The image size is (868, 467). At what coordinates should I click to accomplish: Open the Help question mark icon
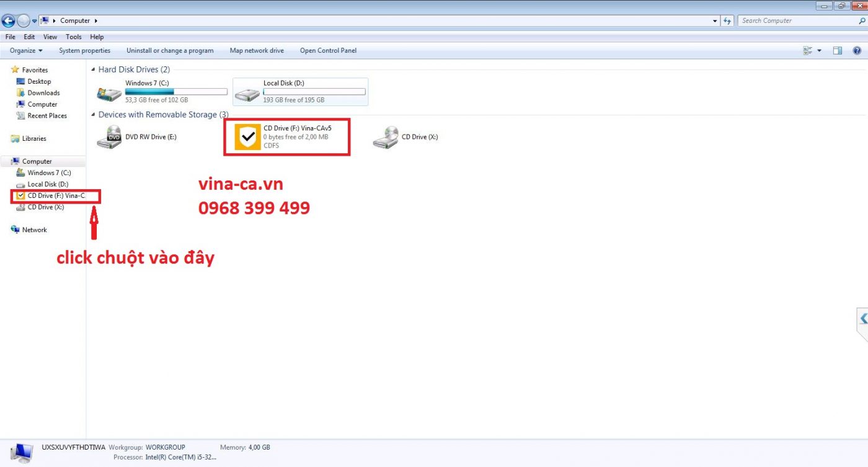(x=857, y=50)
